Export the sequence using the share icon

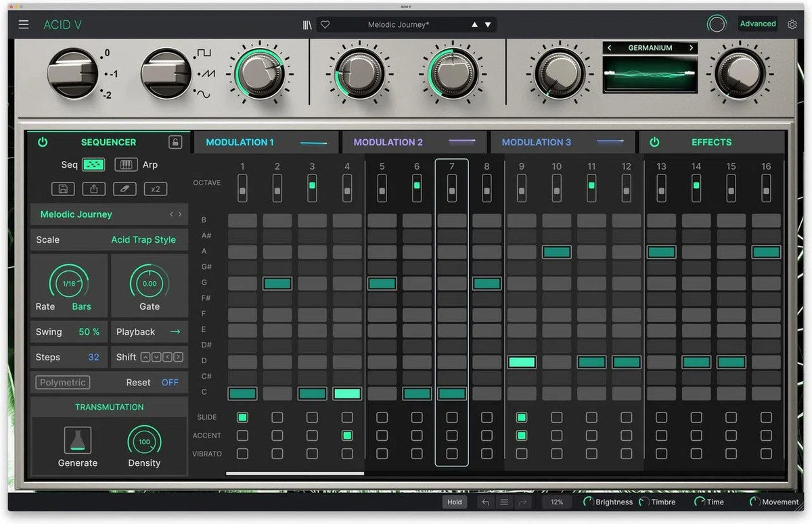[93, 189]
